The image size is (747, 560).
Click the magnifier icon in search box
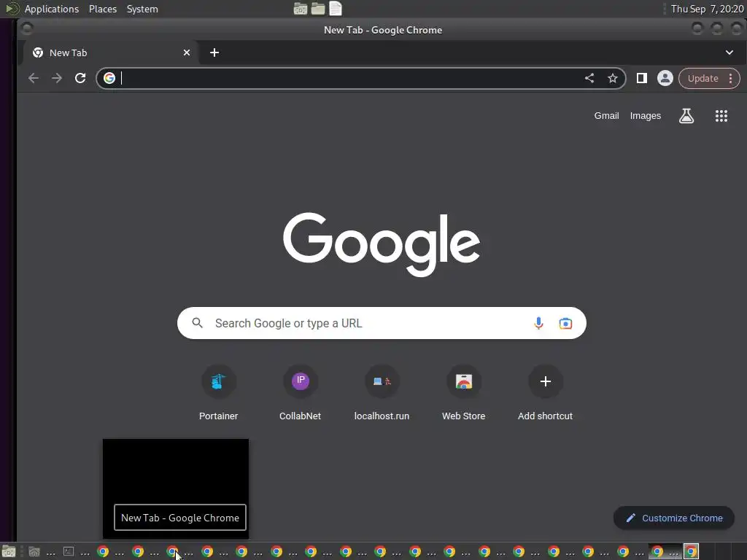point(197,323)
